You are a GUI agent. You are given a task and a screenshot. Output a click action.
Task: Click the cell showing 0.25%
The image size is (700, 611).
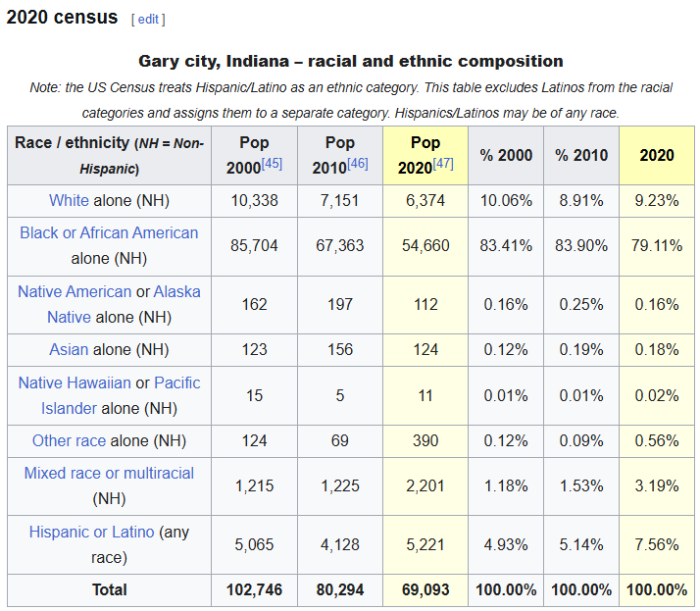click(x=581, y=305)
